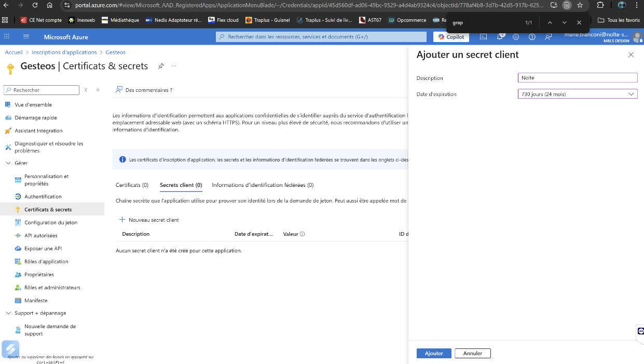Screen dimensions: 644x364
Task: Click the Description text field
Action: pyautogui.click(x=577, y=78)
